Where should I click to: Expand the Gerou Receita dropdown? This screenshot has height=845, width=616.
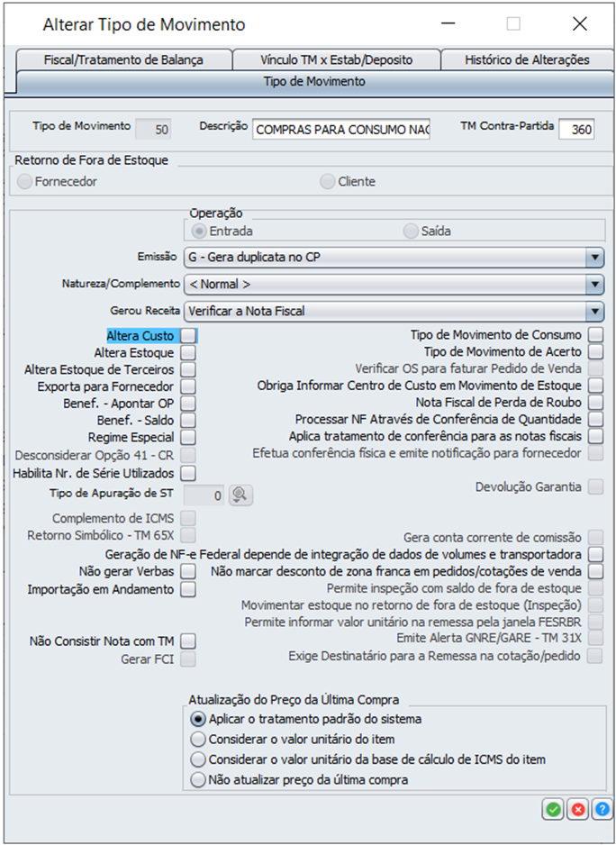pos(595,311)
